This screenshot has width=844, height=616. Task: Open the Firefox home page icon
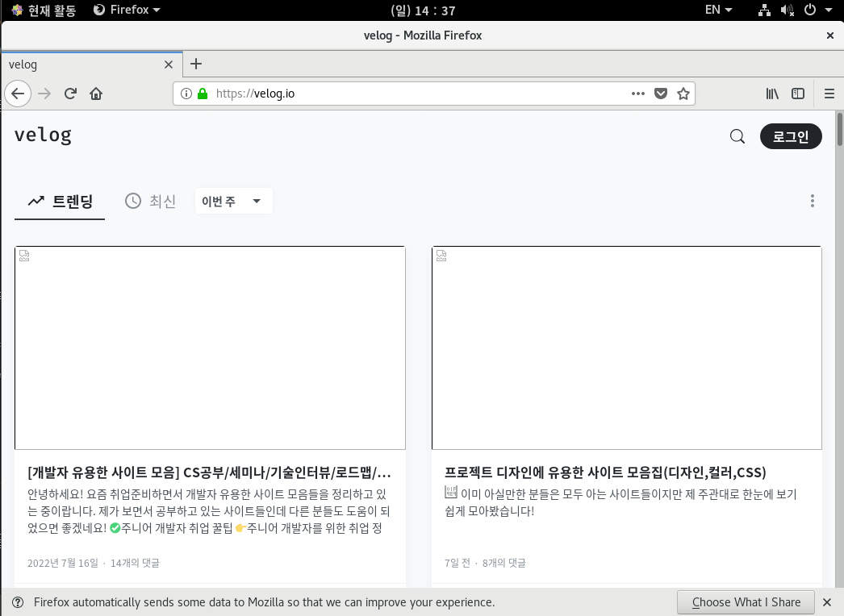click(96, 94)
